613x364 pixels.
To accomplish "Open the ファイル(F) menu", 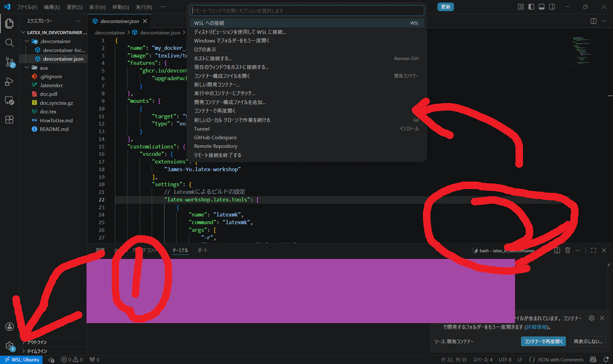I will (27, 7).
